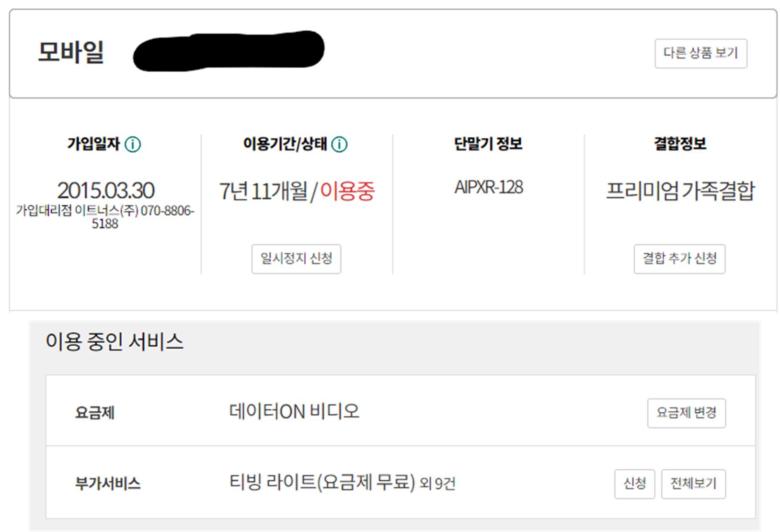Click the 프리미엄 가족결합 bundle text

tap(680, 191)
